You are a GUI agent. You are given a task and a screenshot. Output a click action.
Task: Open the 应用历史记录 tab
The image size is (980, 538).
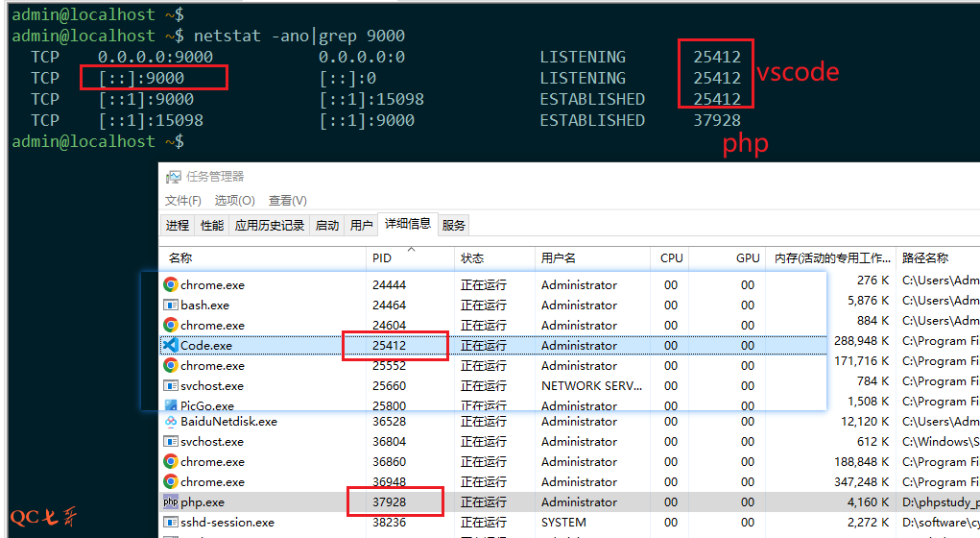[x=269, y=226]
